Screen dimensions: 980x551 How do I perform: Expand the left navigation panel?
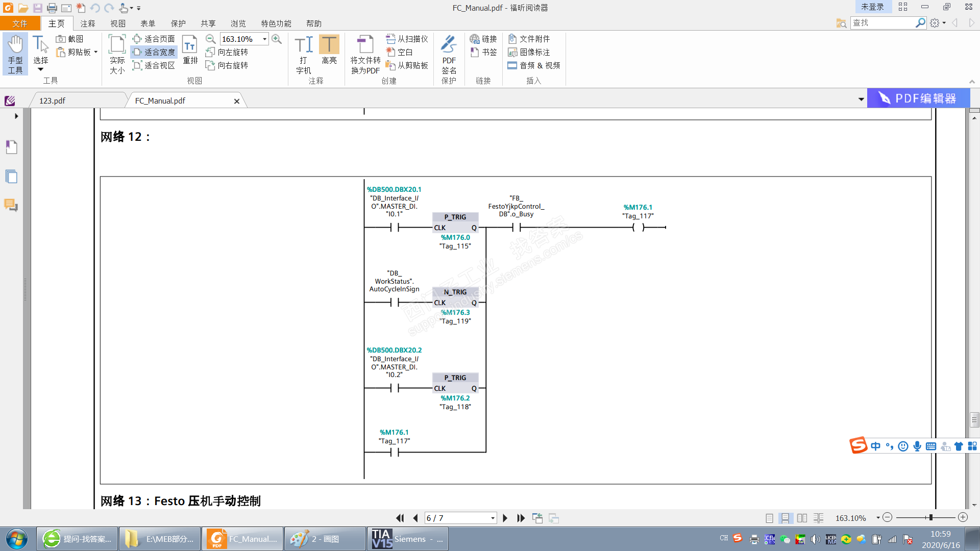tap(16, 116)
